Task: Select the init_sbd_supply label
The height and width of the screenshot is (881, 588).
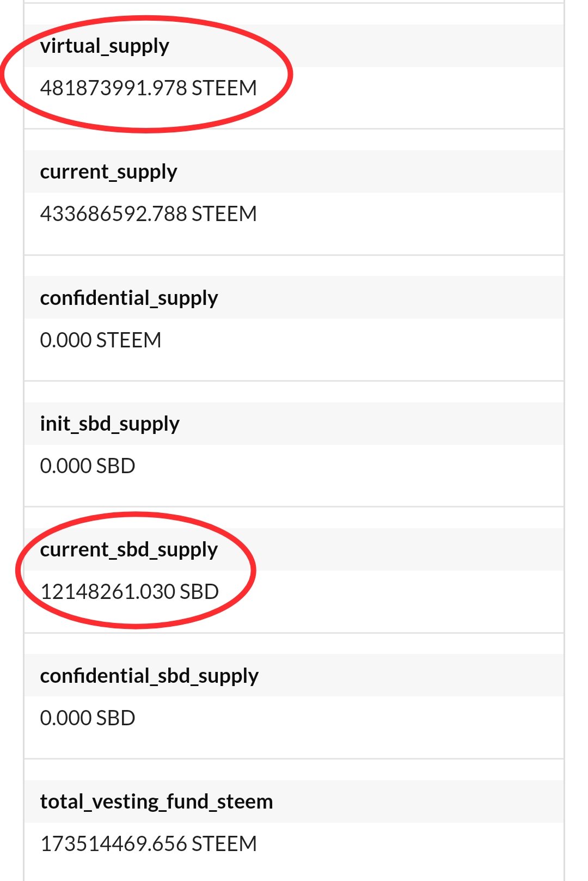Action: click(x=109, y=424)
